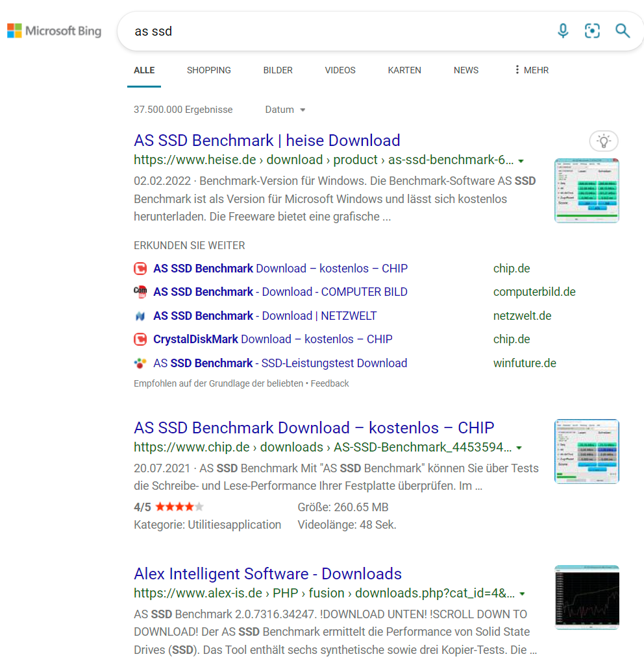Click the '37.500.000 Ergebnisse' count
The image size is (644, 663).
tap(183, 110)
